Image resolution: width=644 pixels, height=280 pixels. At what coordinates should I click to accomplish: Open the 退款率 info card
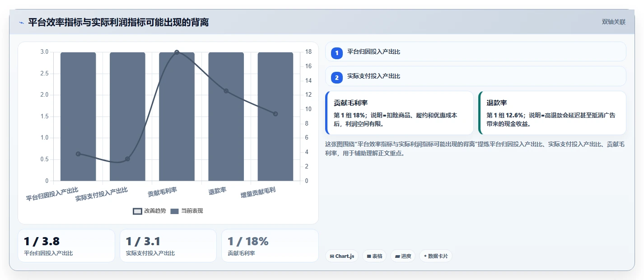pyautogui.click(x=552, y=113)
